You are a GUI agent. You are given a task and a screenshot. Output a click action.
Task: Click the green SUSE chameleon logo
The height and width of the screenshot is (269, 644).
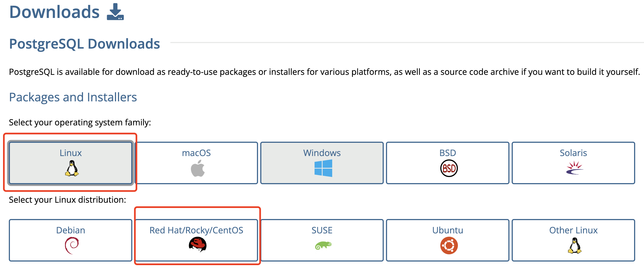pos(323,245)
